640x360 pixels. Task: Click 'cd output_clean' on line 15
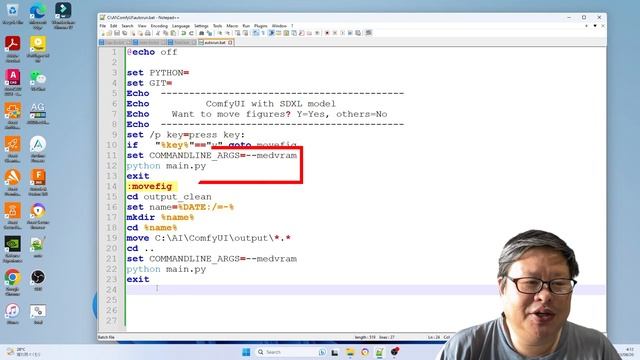click(169, 197)
